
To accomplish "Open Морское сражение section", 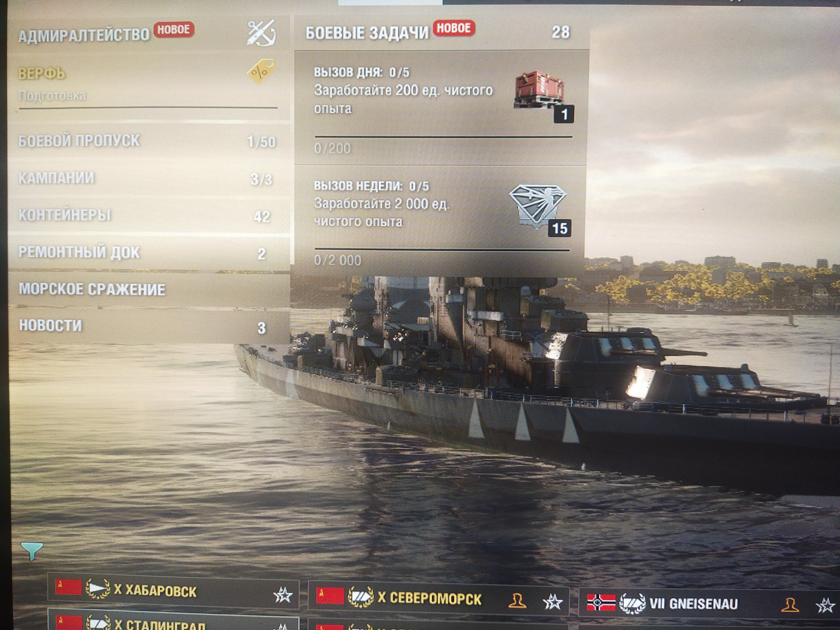I will (148, 289).
